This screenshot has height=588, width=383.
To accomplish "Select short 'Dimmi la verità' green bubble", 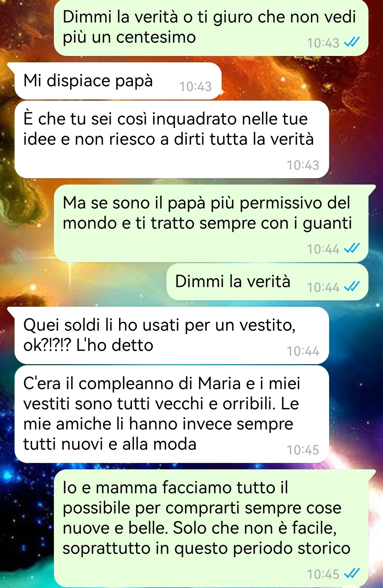I will coord(267,282).
